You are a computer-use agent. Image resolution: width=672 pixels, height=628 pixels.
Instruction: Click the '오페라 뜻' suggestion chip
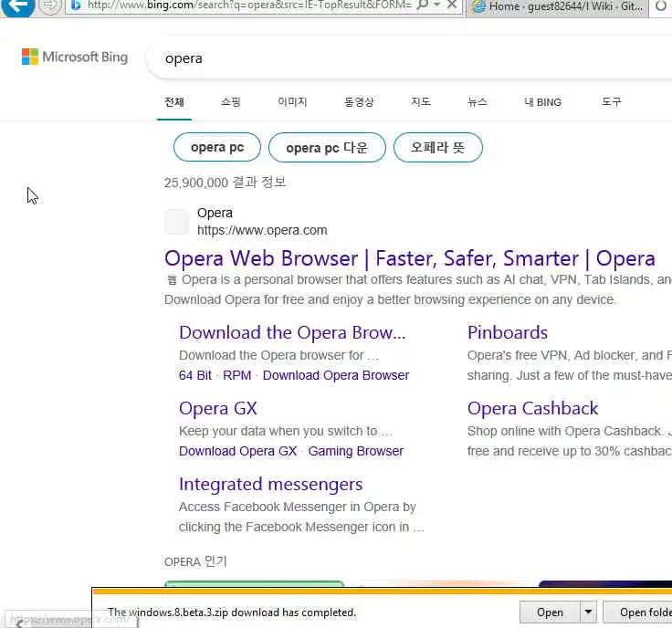[438, 147]
